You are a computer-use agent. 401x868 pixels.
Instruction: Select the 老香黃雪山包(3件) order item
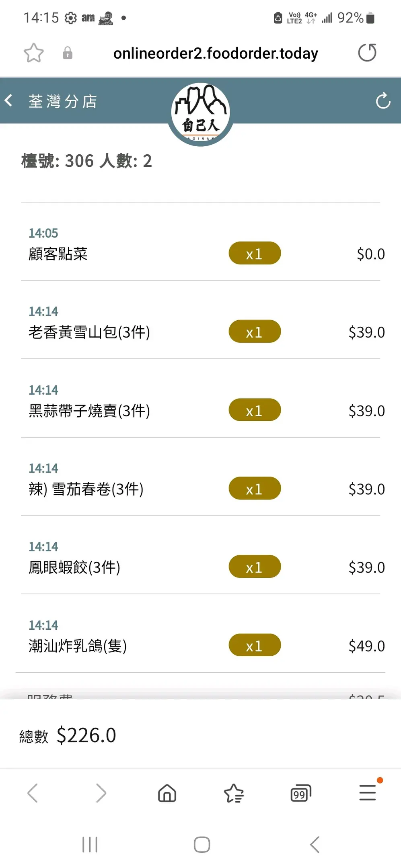(89, 332)
